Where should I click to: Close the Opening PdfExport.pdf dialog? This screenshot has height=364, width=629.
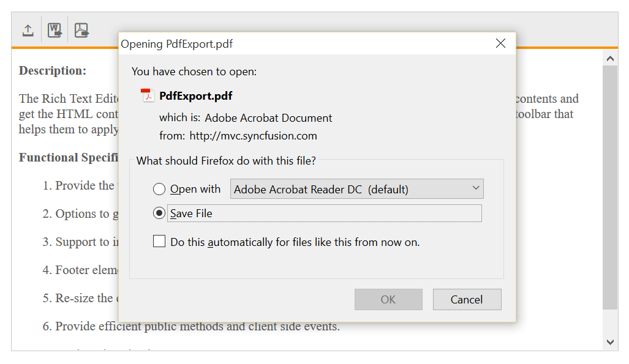(500, 43)
